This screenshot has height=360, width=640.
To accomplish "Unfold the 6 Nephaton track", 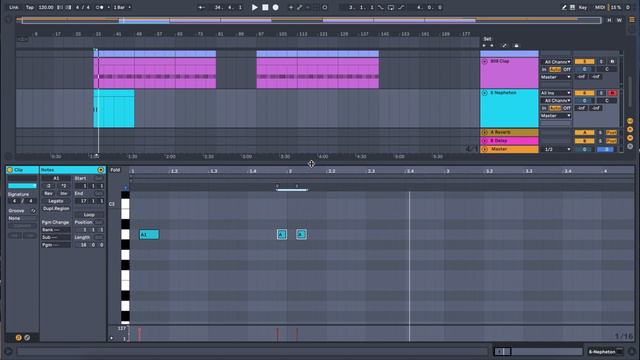I will [485, 93].
